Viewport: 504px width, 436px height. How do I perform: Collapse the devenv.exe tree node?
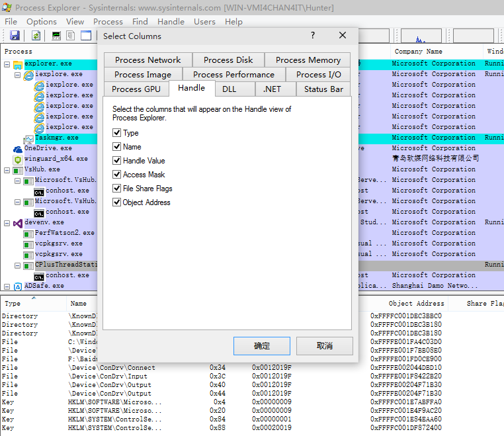pyautogui.click(x=7, y=223)
